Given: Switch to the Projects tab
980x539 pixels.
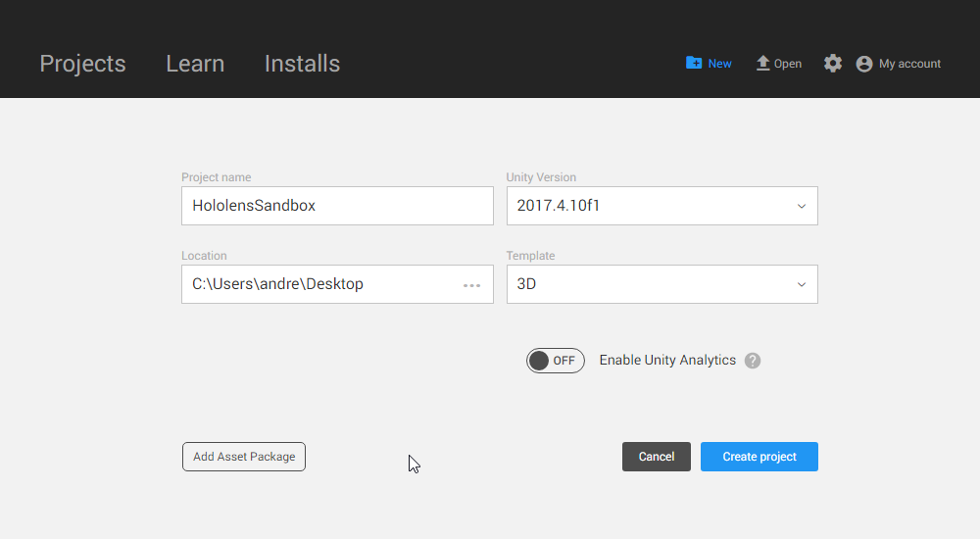Looking at the screenshot, I should pyautogui.click(x=82, y=64).
